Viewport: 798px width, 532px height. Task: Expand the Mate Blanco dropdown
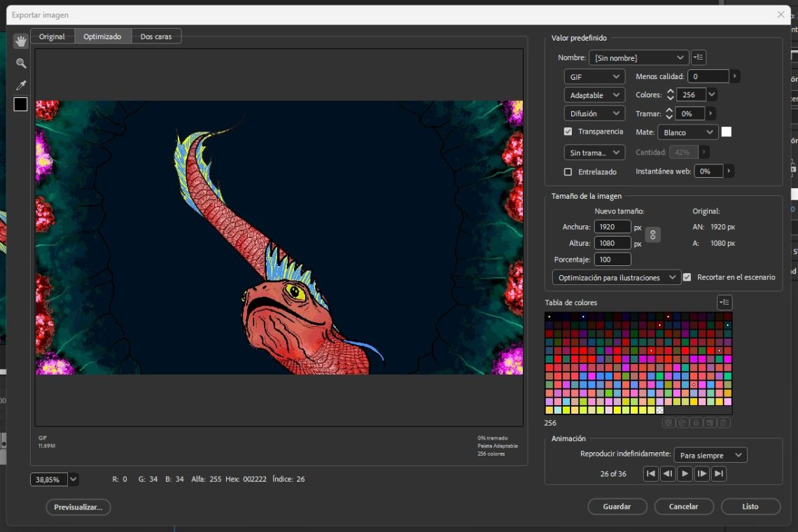pos(688,132)
